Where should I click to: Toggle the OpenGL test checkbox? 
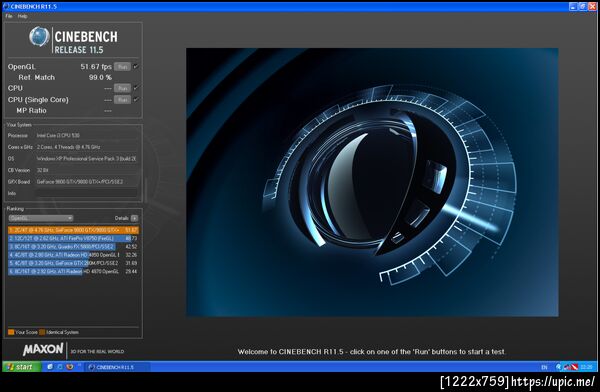(x=135, y=67)
